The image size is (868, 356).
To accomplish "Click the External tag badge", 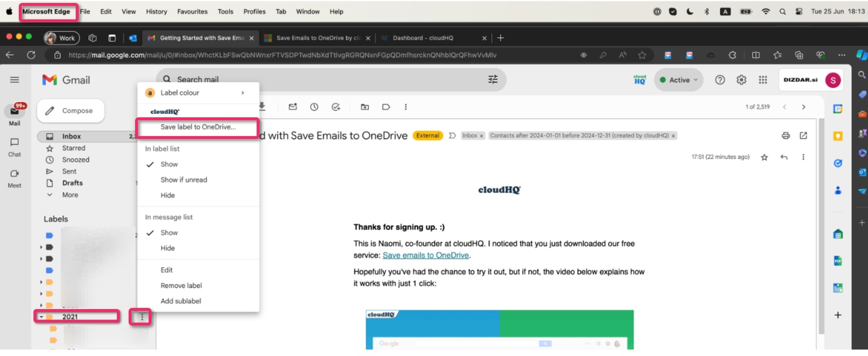I will 428,135.
